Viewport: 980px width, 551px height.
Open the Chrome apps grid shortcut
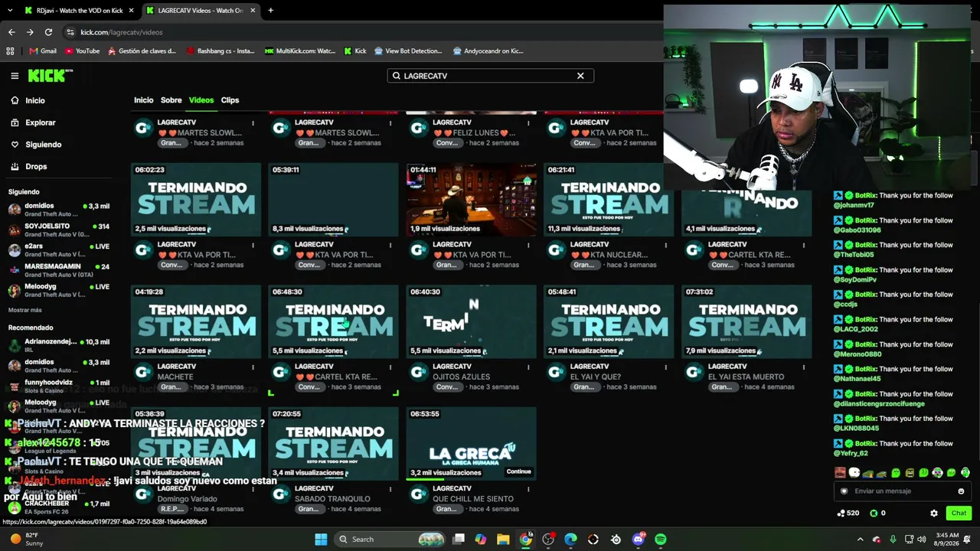pos(10,51)
